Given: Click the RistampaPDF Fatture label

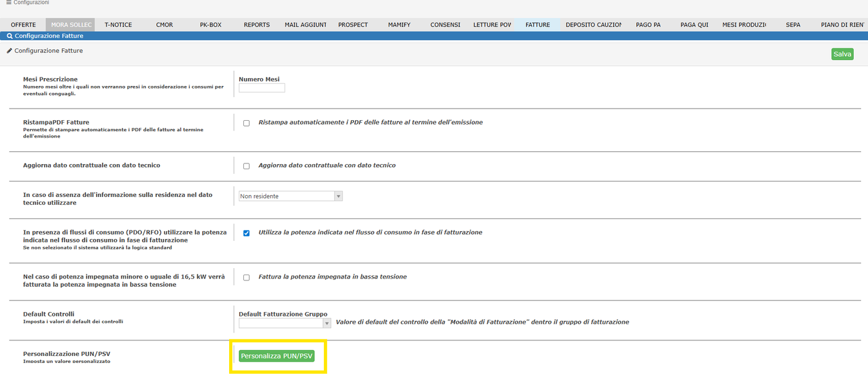Looking at the screenshot, I should tap(56, 122).
